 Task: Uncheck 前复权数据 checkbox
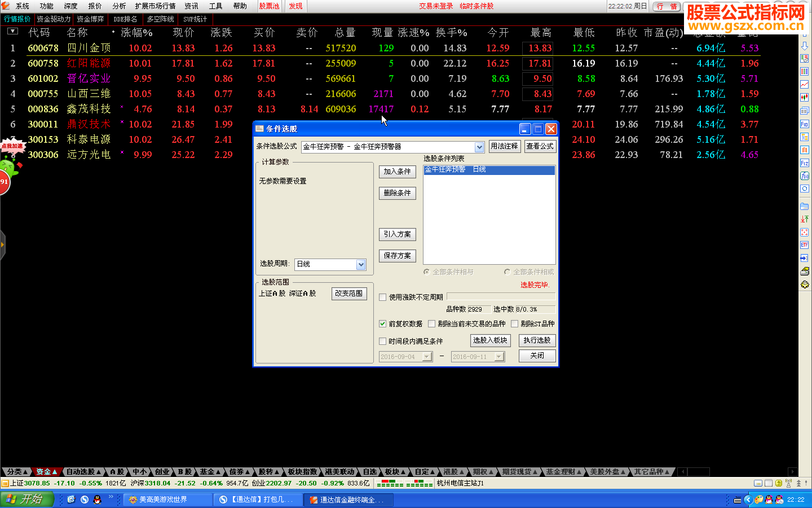tap(383, 324)
